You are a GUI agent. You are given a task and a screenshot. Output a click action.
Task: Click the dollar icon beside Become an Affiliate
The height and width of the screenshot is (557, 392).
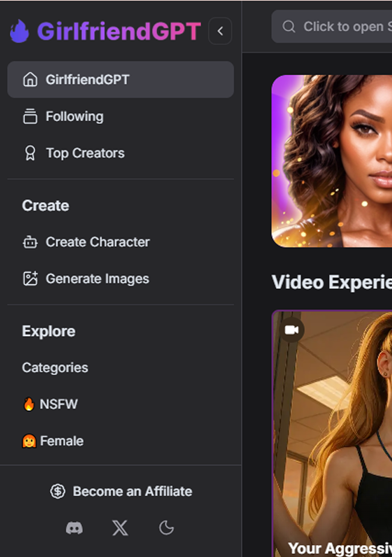tap(58, 491)
